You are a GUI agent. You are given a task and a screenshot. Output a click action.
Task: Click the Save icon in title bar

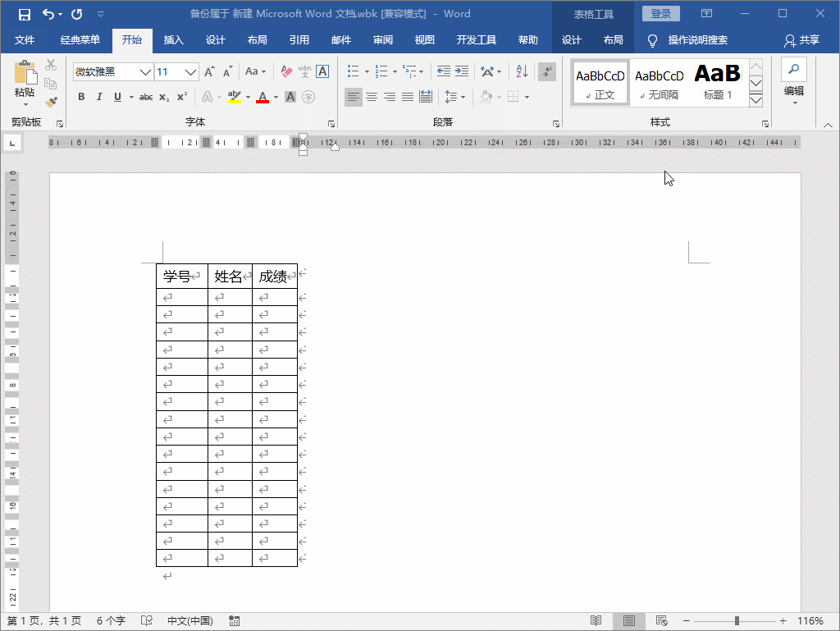[x=25, y=14]
